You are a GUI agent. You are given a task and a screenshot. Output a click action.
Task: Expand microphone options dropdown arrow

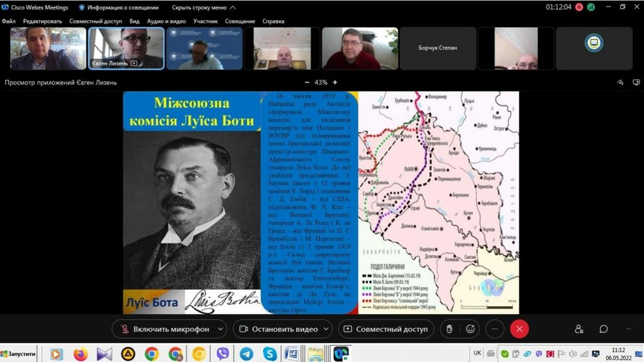(220, 329)
